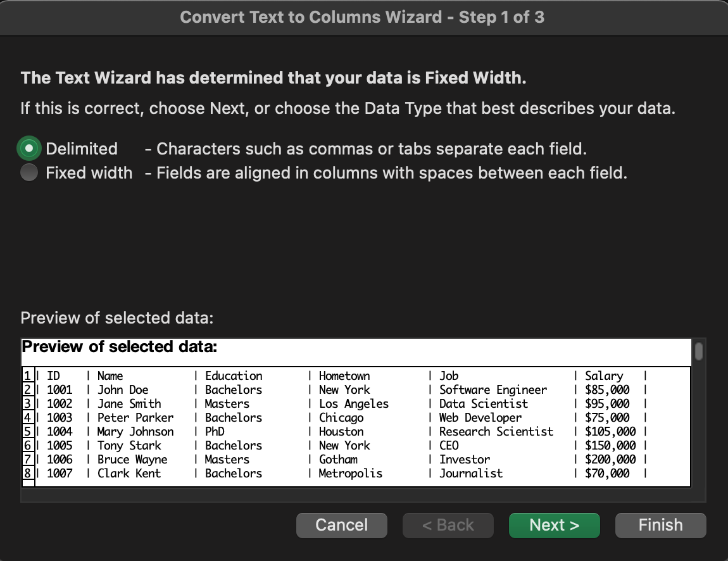Click the Salary header in the preview
The height and width of the screenshot is (561, 728).
click(604, 375)
